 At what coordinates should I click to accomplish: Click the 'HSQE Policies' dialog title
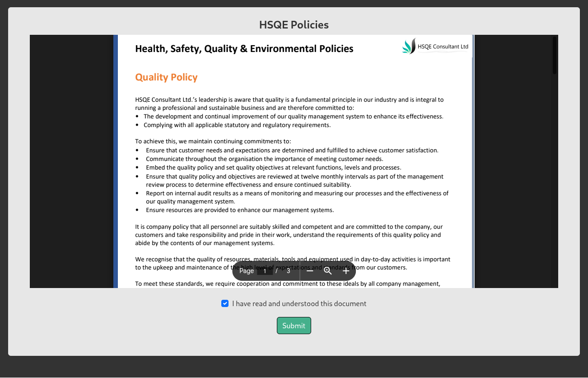click(294, 25)
